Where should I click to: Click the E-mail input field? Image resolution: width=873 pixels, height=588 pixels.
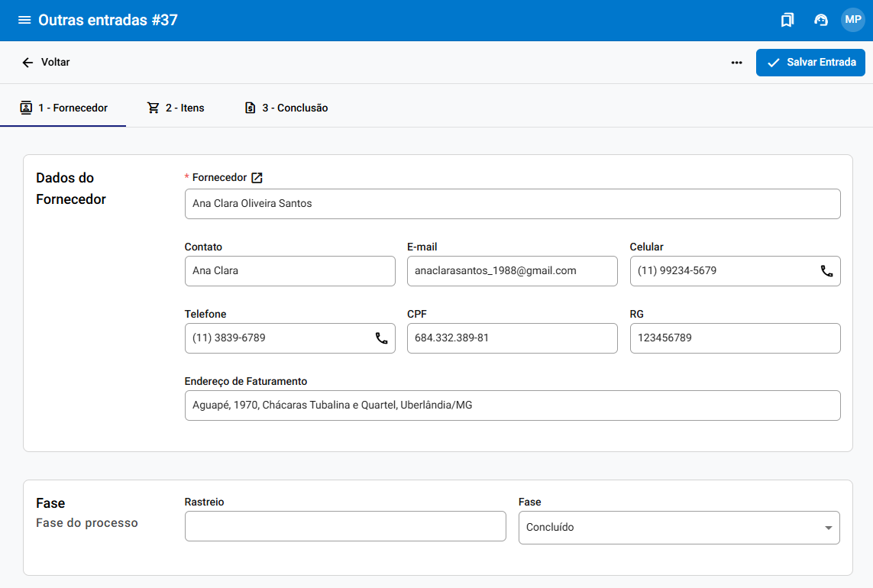(512, 271)
